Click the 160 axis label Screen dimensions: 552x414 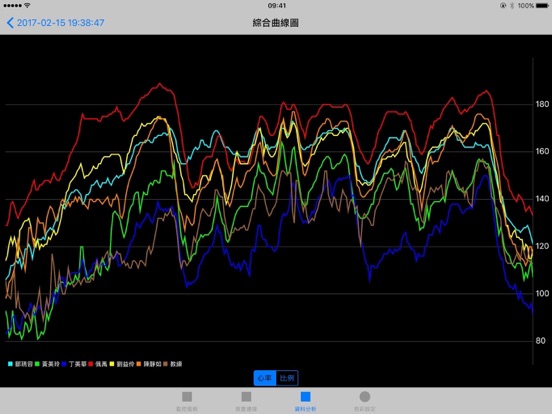(x=542, y=151)
